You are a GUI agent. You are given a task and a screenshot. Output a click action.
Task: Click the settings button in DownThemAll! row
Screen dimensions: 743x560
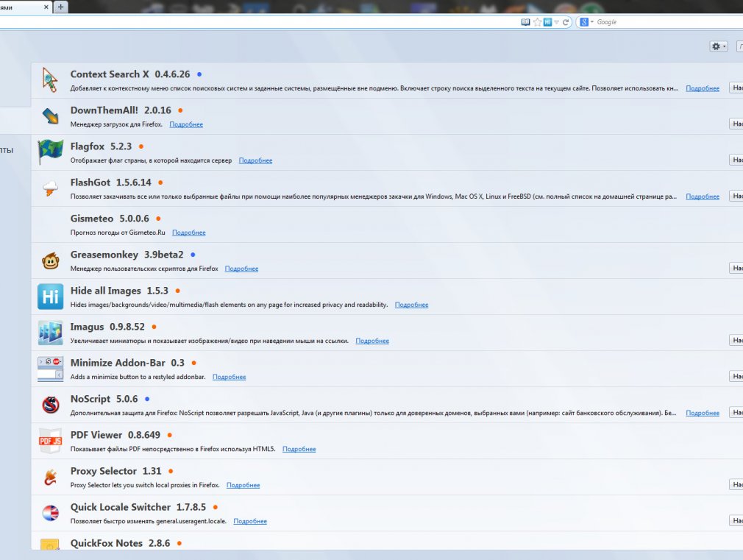tap(736, 124)
